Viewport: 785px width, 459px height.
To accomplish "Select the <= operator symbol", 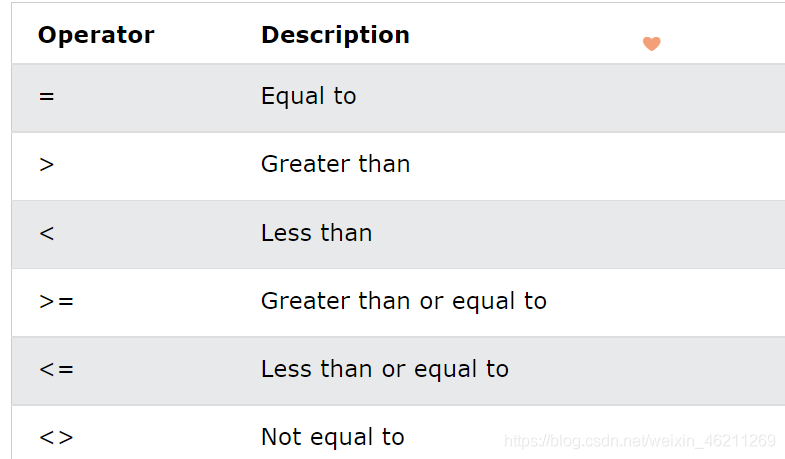I will (56, 369).
